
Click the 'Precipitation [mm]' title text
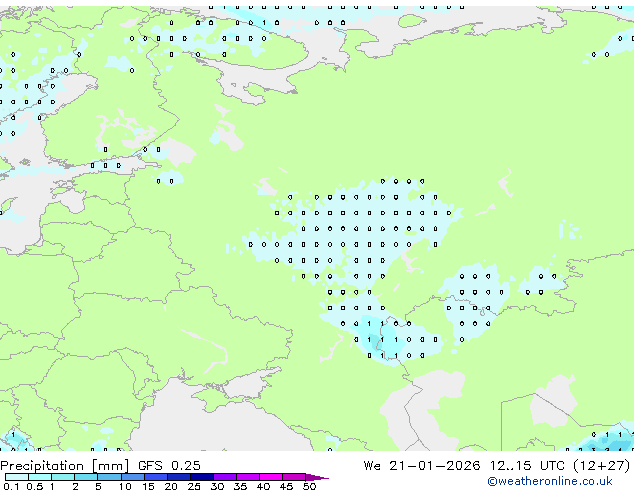[65, 466]
